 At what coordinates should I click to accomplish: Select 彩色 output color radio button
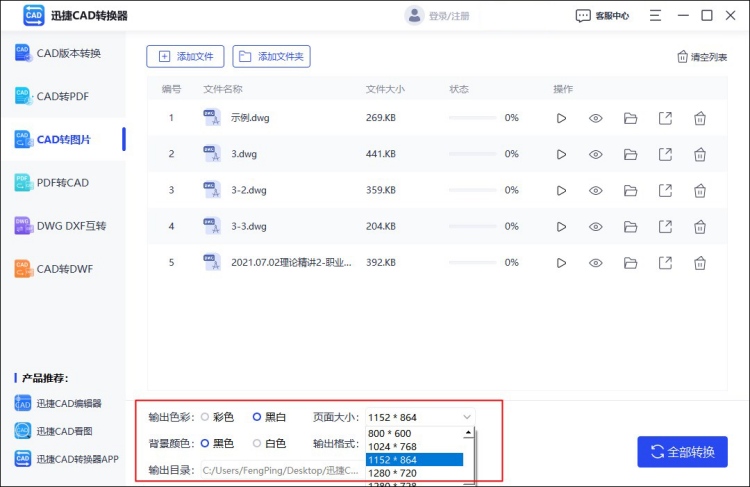pos(205,417)
